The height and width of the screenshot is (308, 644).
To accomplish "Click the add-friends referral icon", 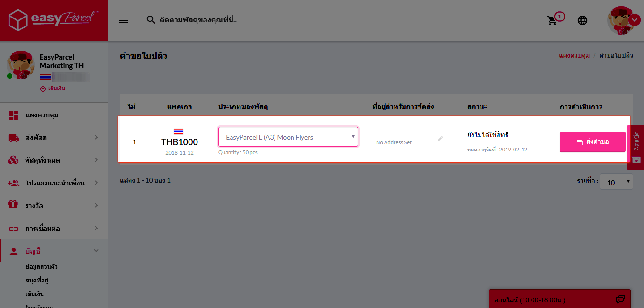I will click(14, 183).
